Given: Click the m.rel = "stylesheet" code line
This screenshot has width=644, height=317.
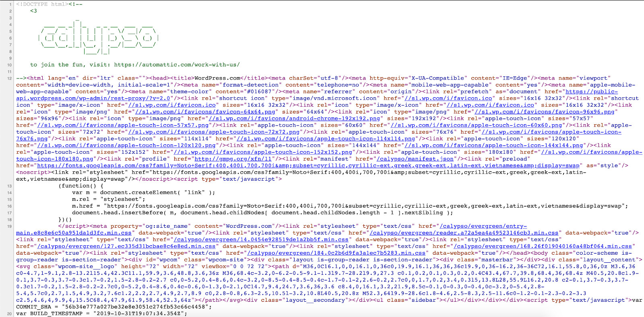Looking at the screenshot, I should coord(109,199).
